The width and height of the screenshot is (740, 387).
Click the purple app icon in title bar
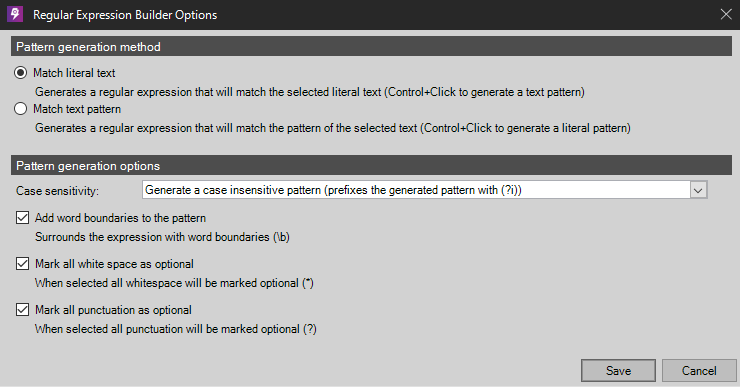[15, 14]
